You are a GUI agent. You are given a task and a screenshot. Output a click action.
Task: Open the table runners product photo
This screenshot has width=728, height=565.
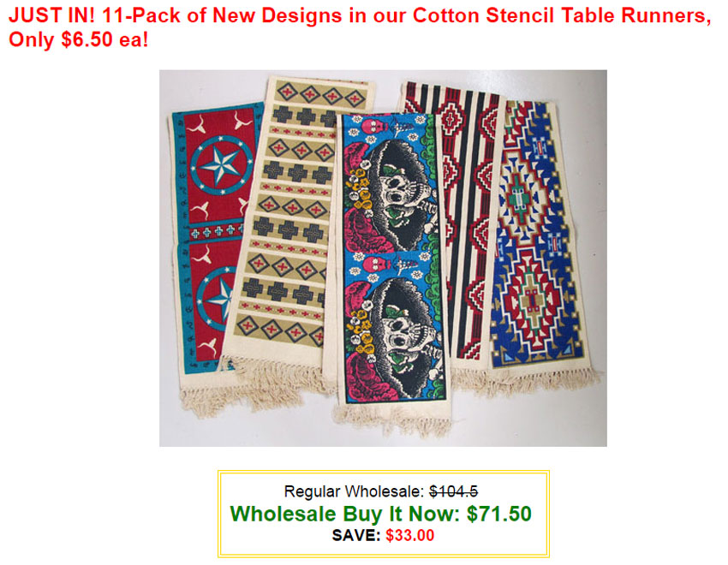(x=383, y=258)
